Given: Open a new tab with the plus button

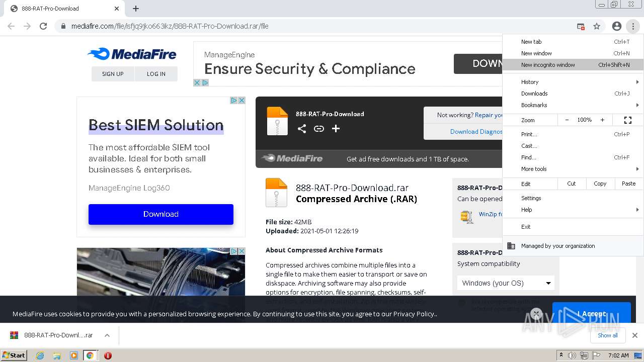Looking at the screenshot, I should click(136, 9).
